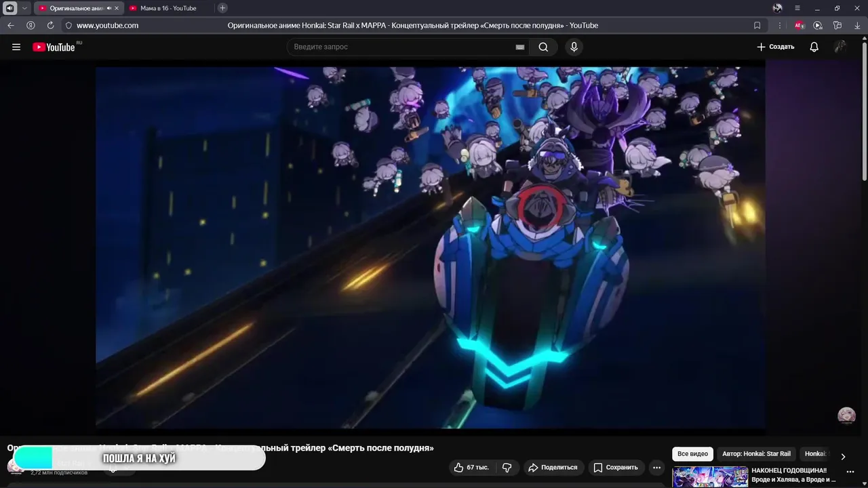
Task: Open the video's more actions ellipsis
Action: coord(656,468)
